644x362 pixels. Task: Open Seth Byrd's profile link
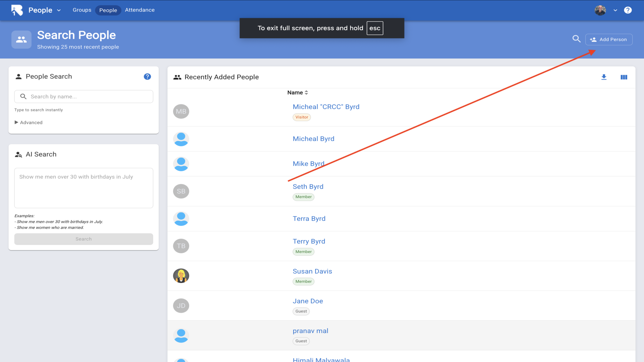tap(308, 187)
